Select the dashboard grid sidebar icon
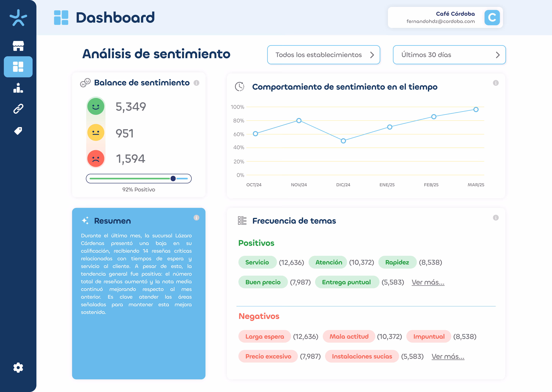Image resolution: width=552 pixels, height=392 pixels. pyautogui.click(x=18, y=67)
